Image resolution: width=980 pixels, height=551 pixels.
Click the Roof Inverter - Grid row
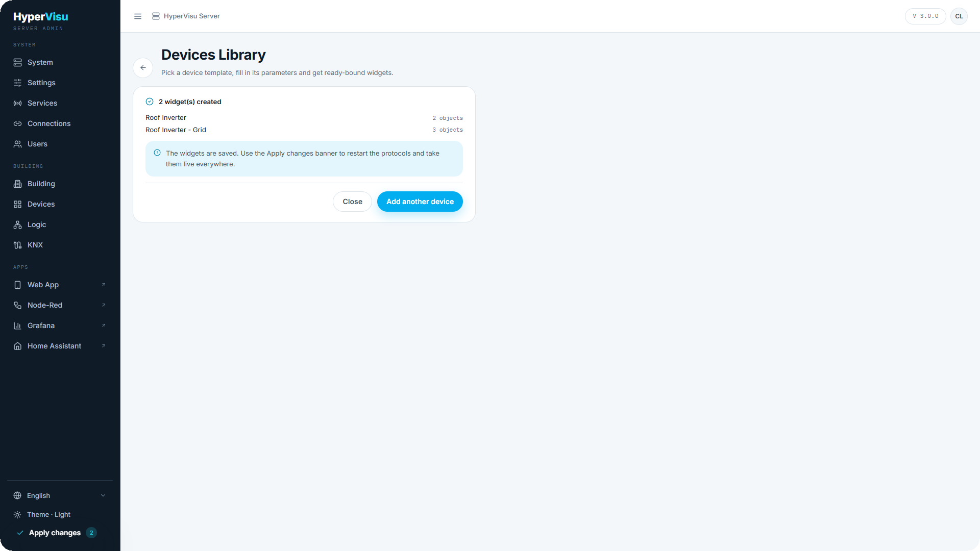(x=304, y=130)
